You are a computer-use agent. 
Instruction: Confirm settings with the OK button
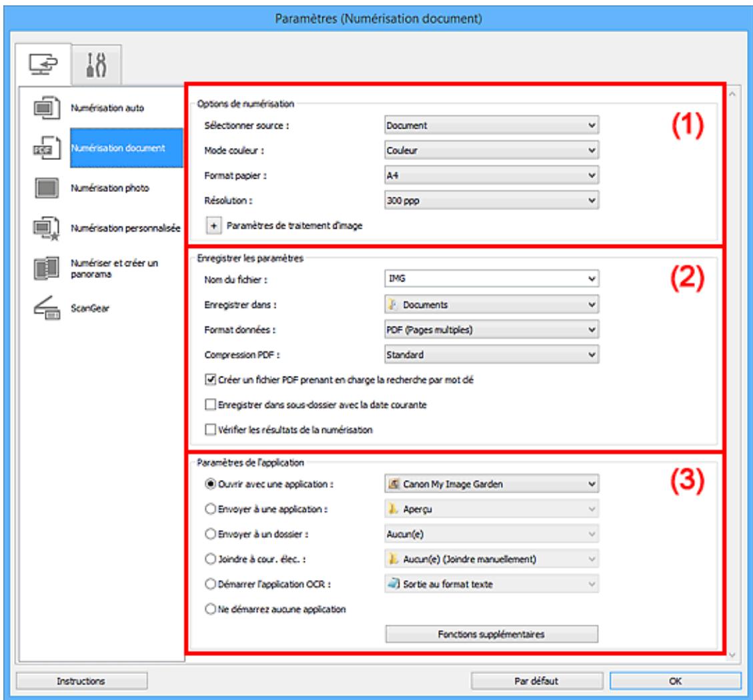(675, 681)
